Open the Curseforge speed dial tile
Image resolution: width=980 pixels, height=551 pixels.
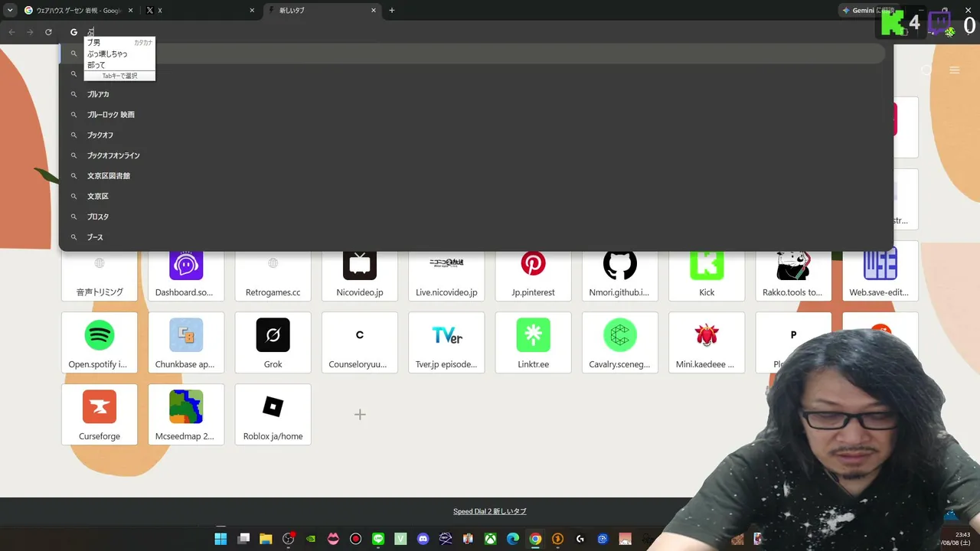click(100, 415)
